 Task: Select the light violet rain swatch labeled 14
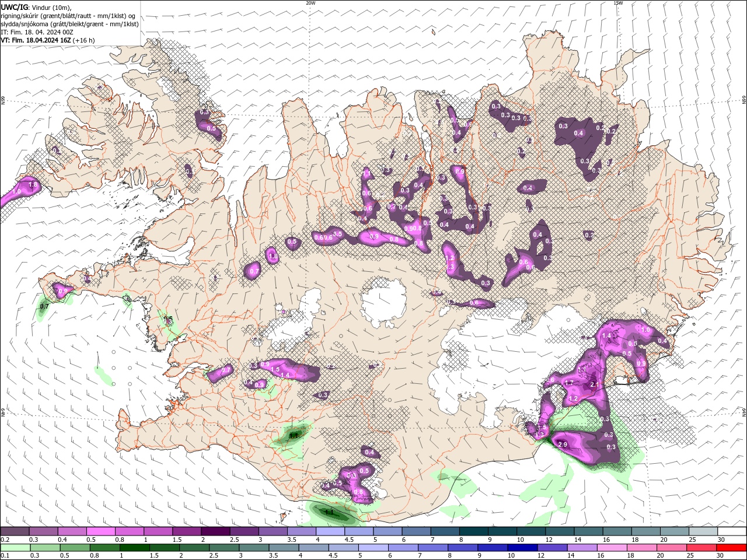point(581,548)
